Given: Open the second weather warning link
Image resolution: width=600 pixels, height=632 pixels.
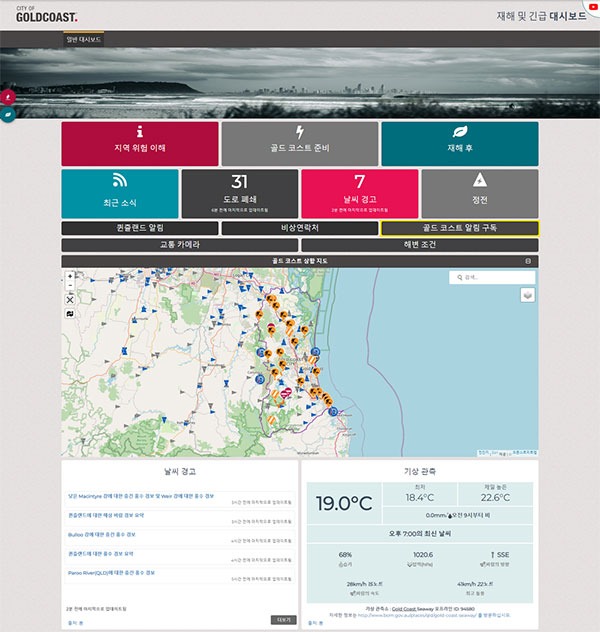Looking at the screenshot, I should click(106, 515).
